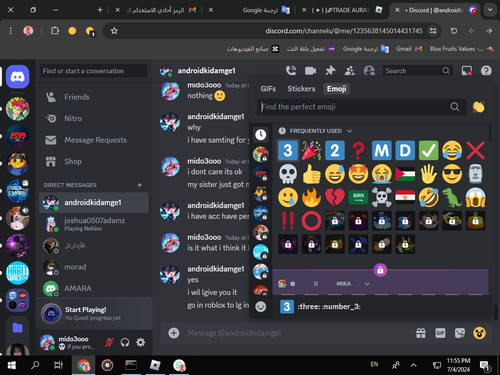
Task: Open Gmail bookmark in bookmarks bar
Action: (x=409, y=49)
